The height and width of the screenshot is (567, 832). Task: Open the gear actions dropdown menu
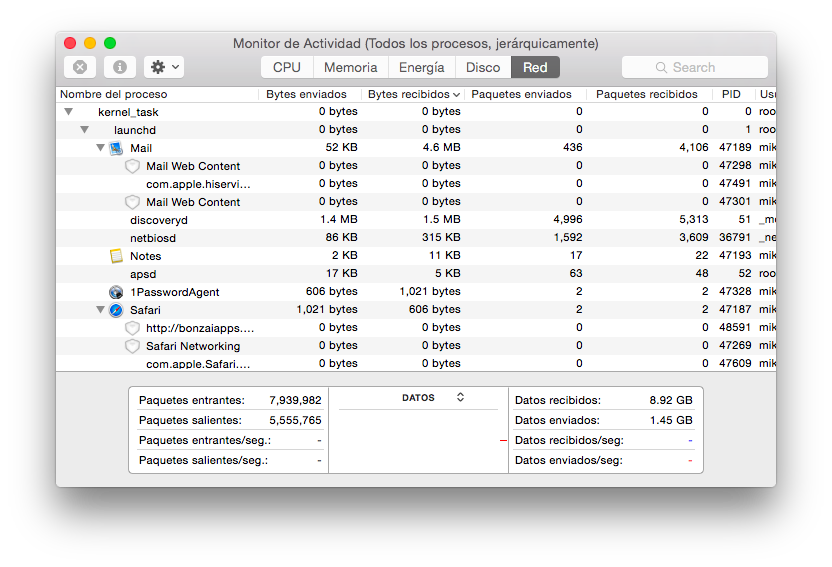point(164,67)
